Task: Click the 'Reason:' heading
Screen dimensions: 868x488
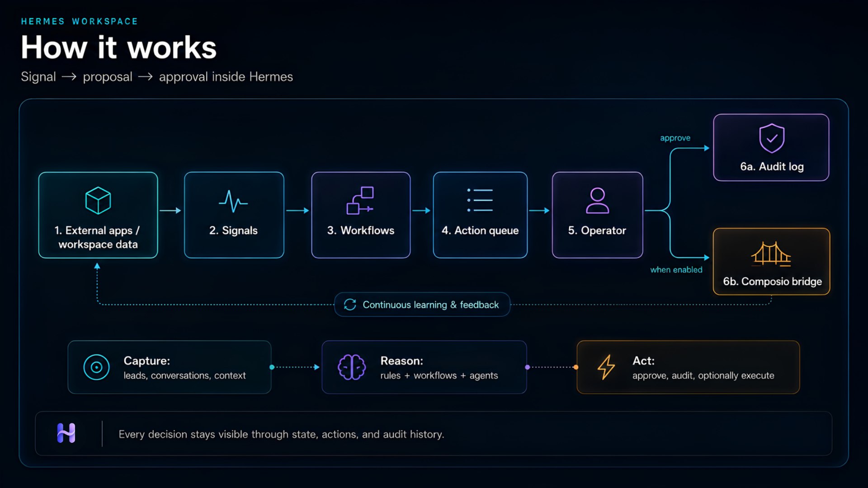Action: pos(402,361)
